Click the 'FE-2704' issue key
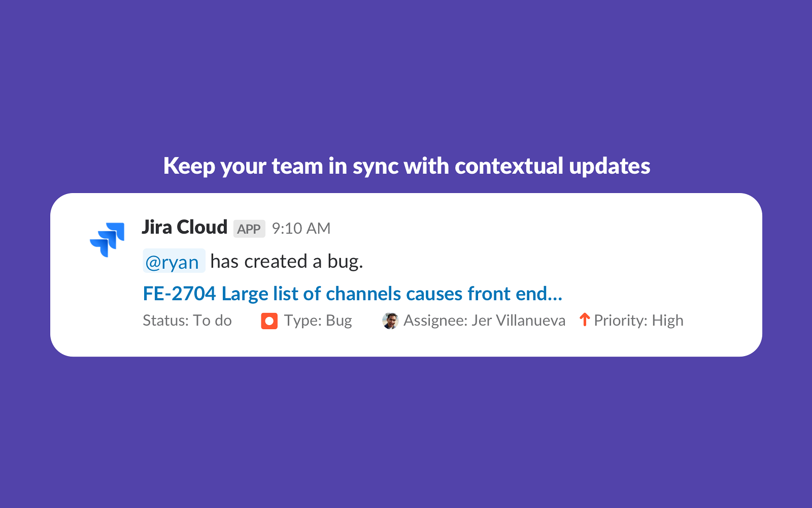This screenshot has height=508, width=812. pos(179,294)
